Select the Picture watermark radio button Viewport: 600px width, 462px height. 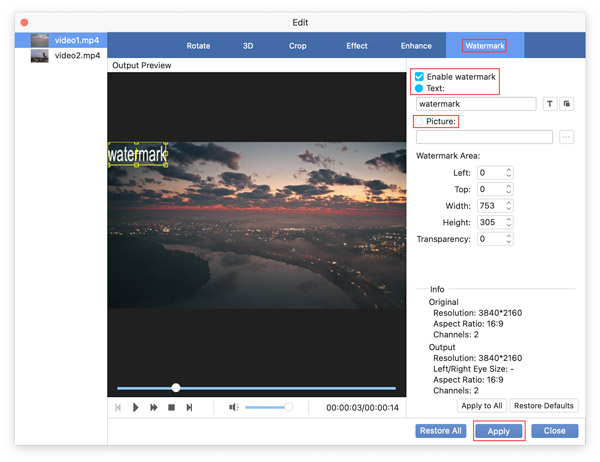pos(420,121)
